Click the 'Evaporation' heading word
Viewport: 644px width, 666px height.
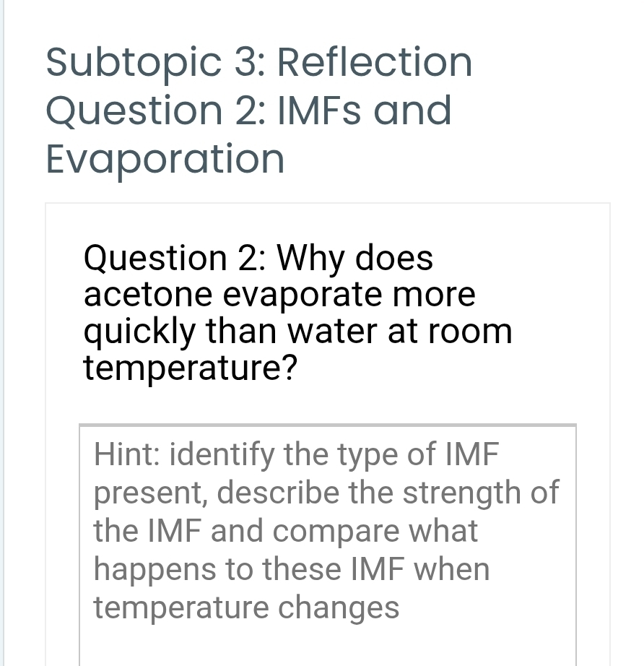[x=165, y=159]
